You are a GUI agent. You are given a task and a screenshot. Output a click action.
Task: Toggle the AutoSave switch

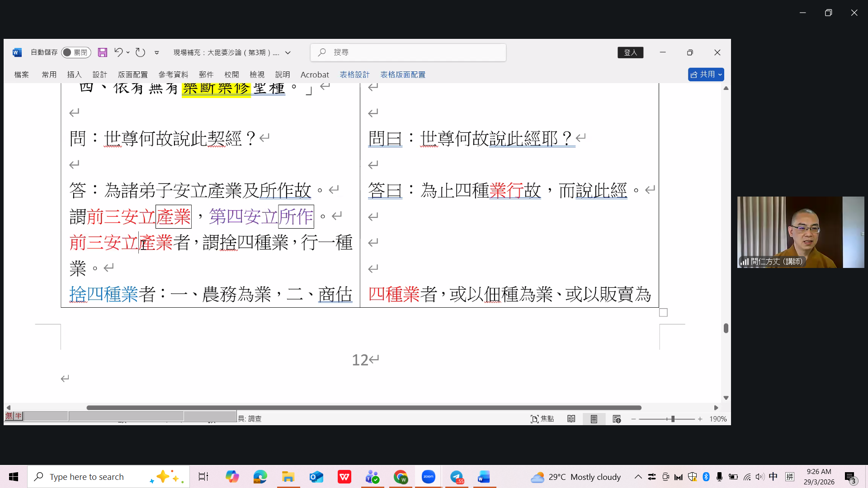[x=76, y=52]
